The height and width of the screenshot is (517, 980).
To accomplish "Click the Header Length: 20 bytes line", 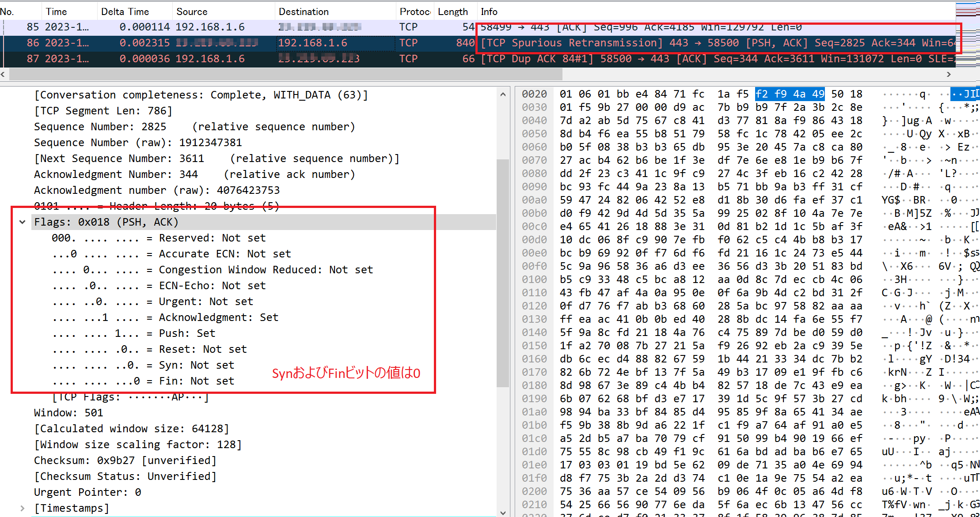I will (x=157, y=206).
